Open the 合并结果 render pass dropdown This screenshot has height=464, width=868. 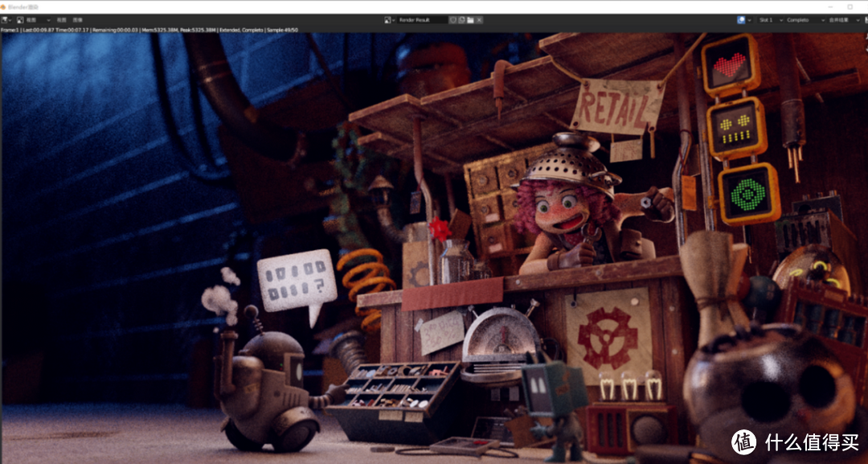click(x=844, y=20)
